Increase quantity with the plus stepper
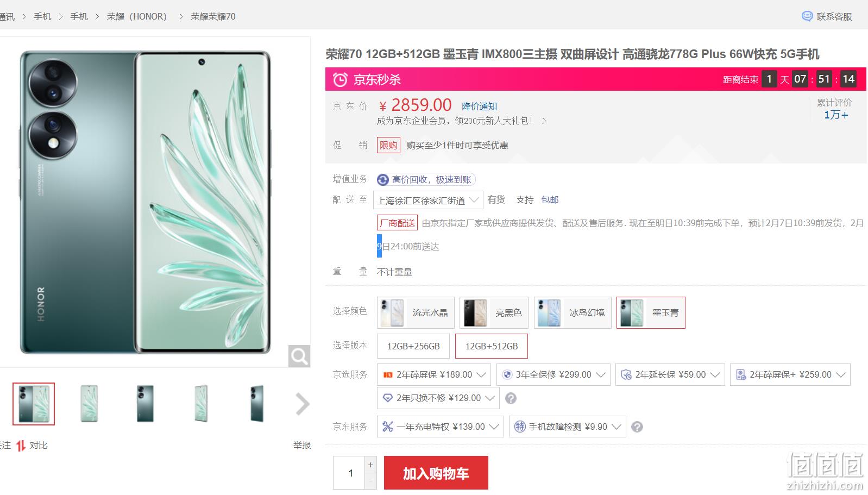 pos(371,465)
